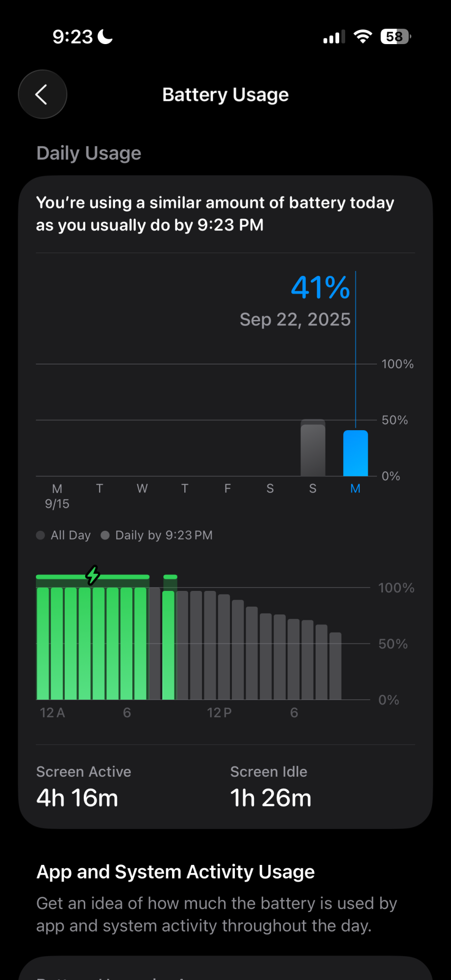Image resolution: width=451 pixels, height=980 pixels.
Task: Tap the cellular signal bars icon
Action: click(334, 37)
